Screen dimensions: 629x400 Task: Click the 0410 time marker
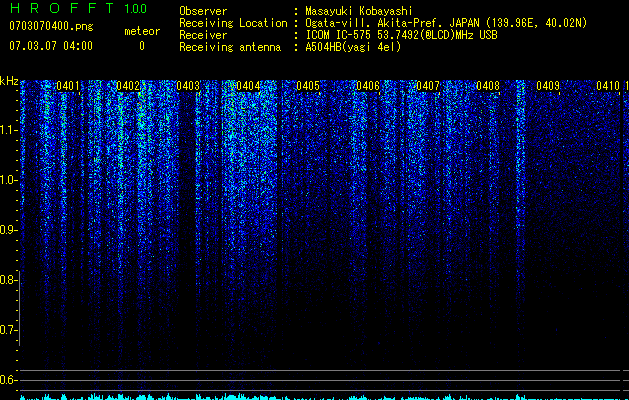click(608, 86)
